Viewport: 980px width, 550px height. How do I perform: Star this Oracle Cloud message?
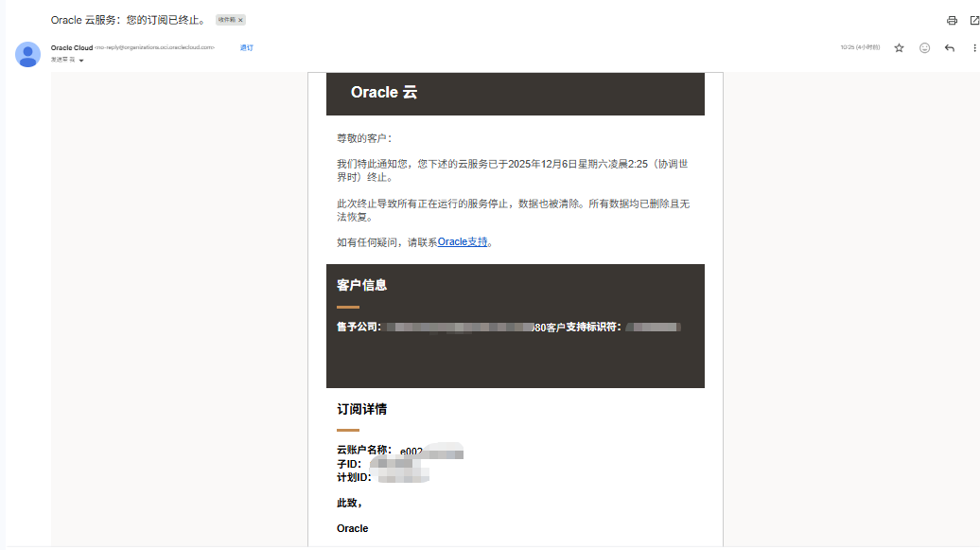coord(899,47)
